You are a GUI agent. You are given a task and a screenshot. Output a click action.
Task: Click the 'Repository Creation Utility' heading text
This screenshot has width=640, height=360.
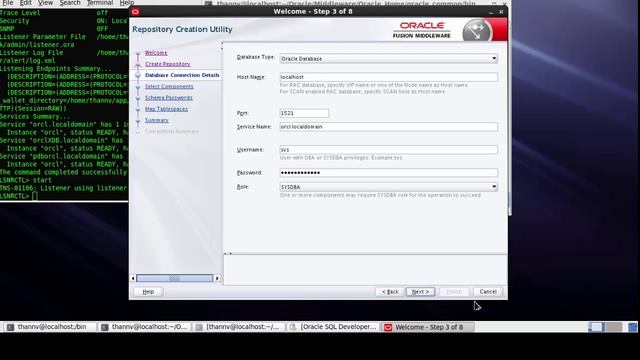tap(182, 29)
